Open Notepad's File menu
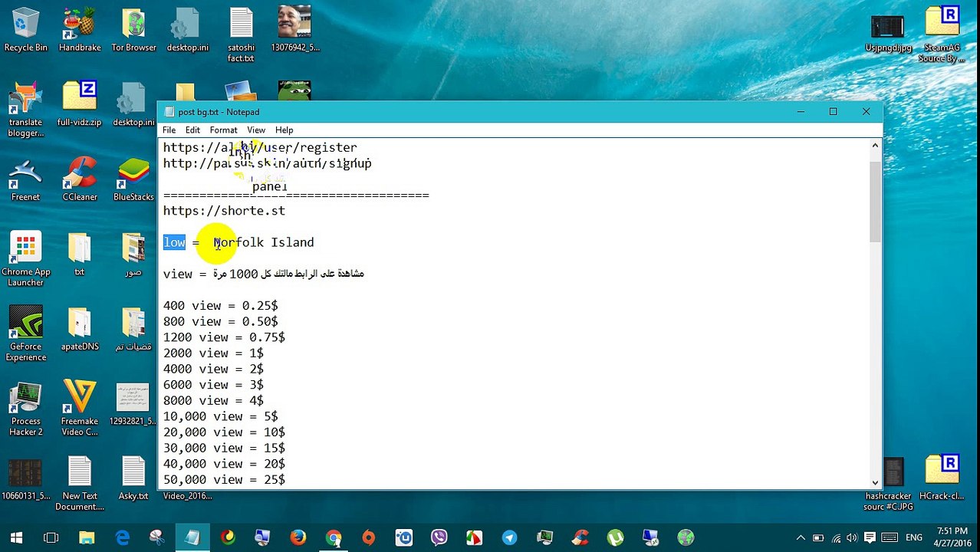 pos(169,130)
